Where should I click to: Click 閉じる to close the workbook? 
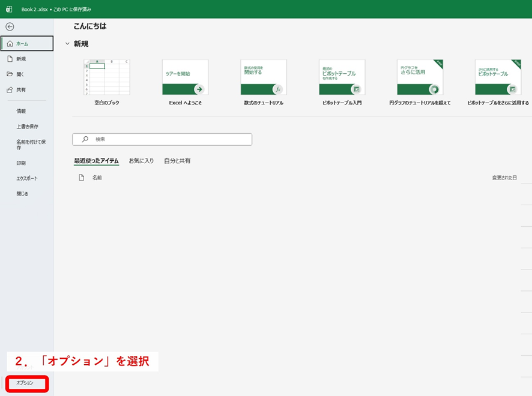pos(22,194)
